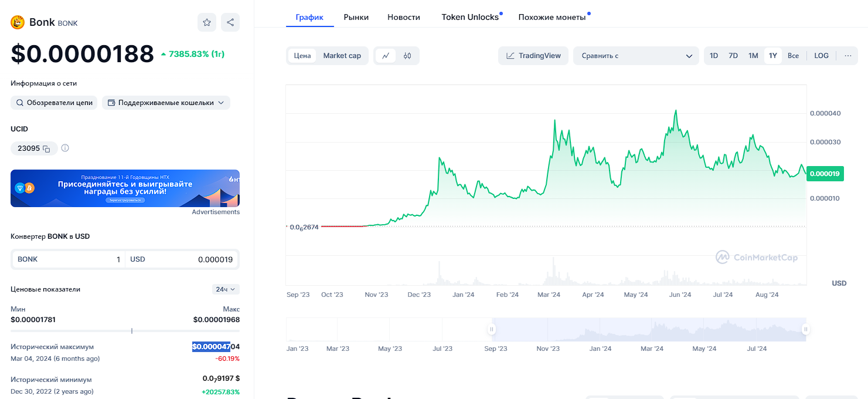
Task: Switch to candlestick chart icon
Action: [407, 56]
